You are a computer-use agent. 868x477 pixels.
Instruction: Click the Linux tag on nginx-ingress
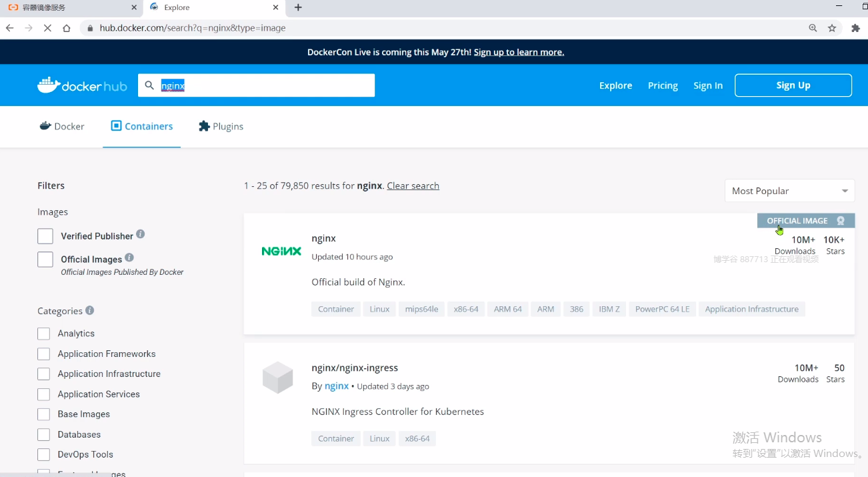[379, 438]
